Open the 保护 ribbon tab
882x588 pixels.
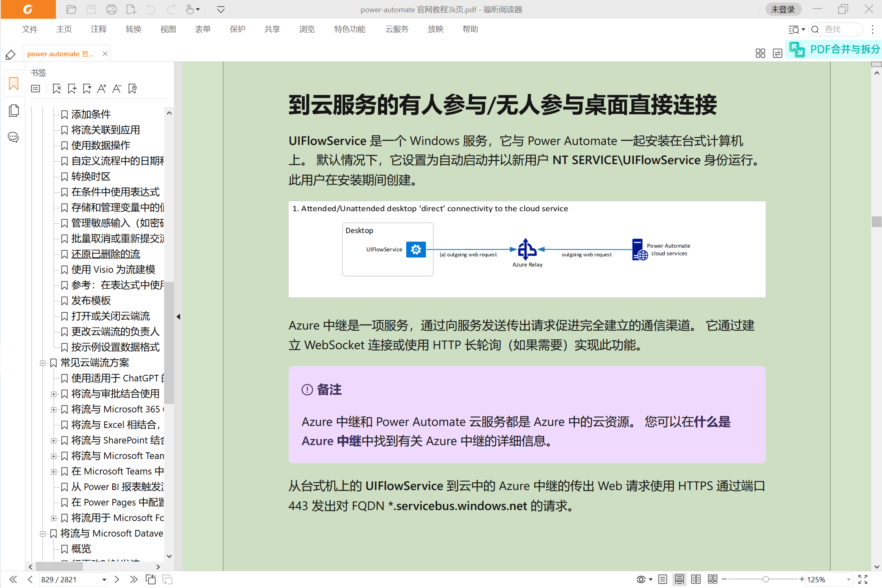click(x=238, y=29)
